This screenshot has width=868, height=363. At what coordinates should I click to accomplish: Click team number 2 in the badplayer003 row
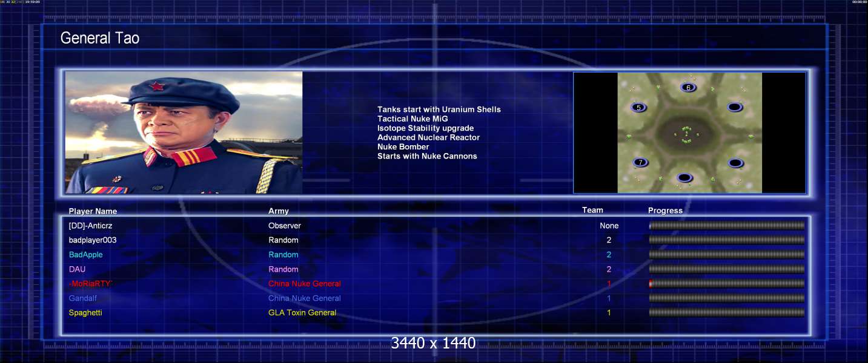609,240
